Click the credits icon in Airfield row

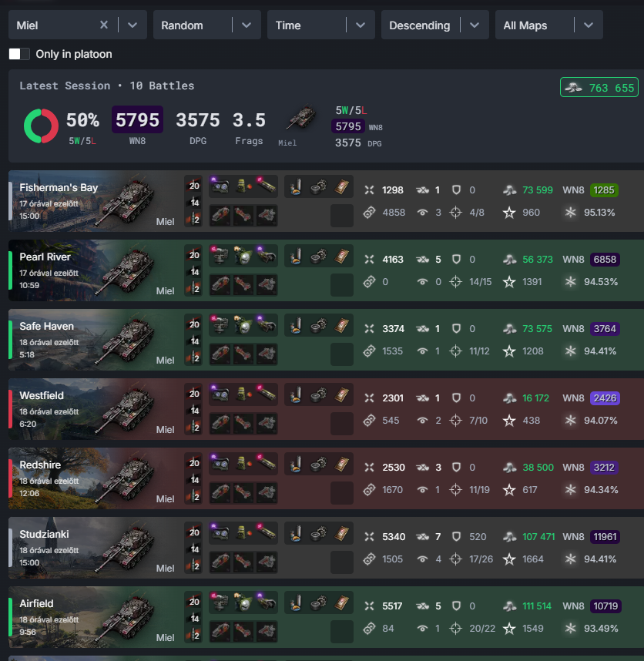[x=509, y=606]
